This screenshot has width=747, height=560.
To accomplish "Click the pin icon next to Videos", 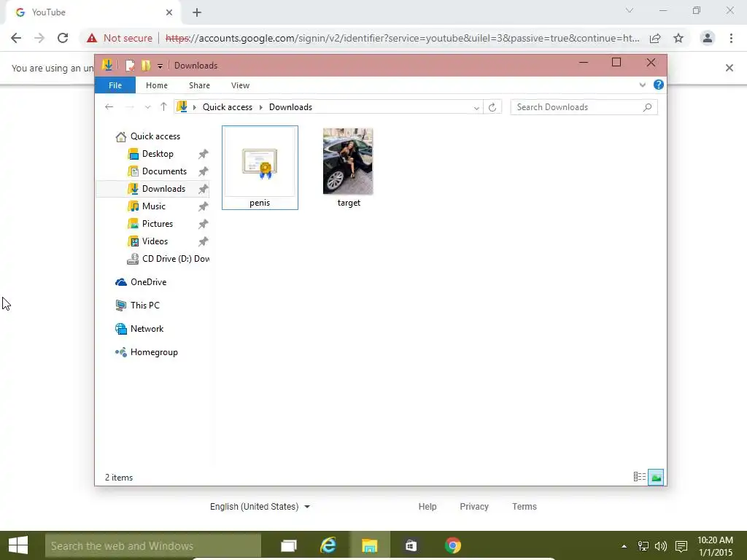I will 203,241.
